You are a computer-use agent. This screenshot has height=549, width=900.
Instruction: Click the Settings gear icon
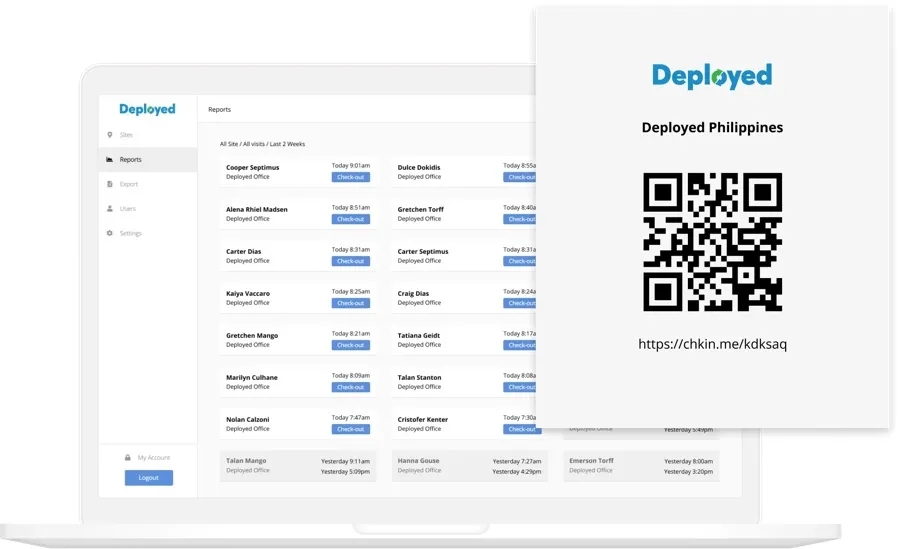pyautogui.click(x=110, y=233)
